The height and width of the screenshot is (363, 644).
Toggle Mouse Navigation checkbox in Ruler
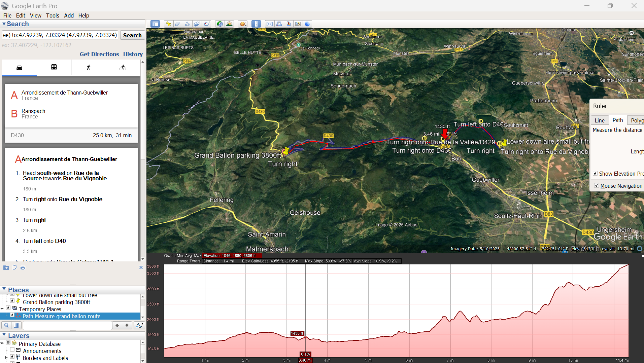point(596,185)
